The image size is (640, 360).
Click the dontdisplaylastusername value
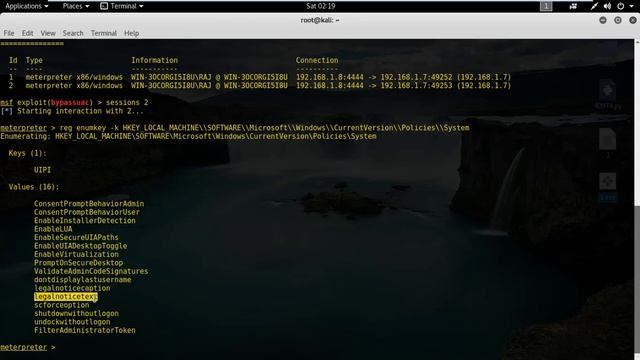click(82, 280)
